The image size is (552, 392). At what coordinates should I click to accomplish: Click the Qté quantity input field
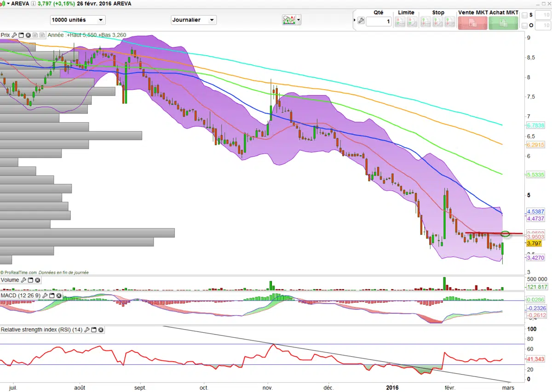(379, 21)
